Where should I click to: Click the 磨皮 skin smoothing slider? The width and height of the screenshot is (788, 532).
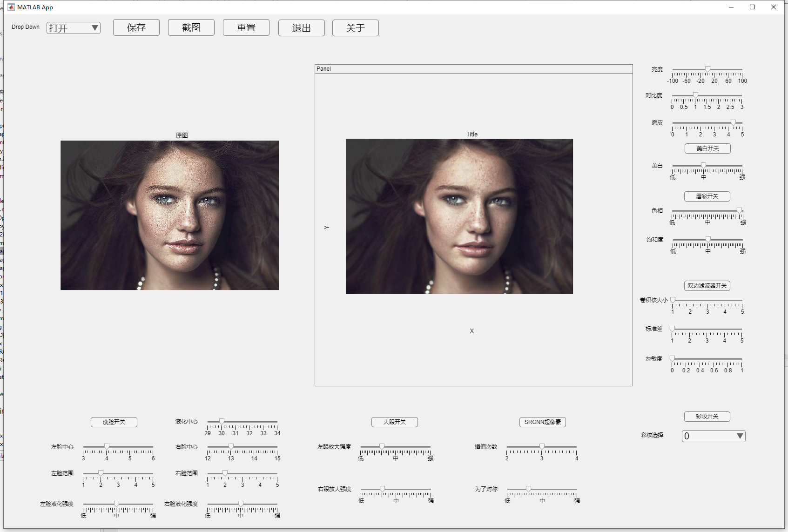click(707, 122)
